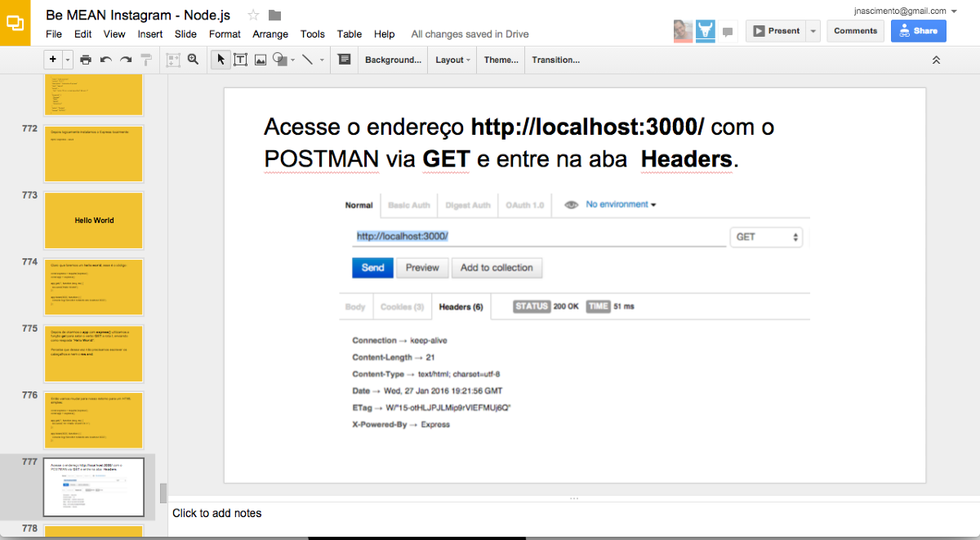This screenshot has width=980, height=540.
Task: Open the View menu
Action: pyautogui.click(x=114, y=34)
